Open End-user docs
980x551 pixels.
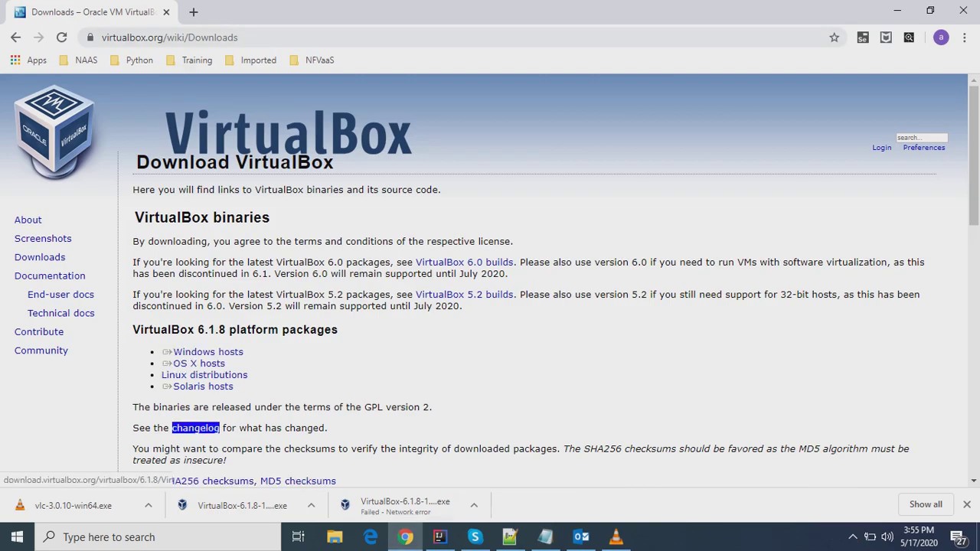[x=60, y=295]
